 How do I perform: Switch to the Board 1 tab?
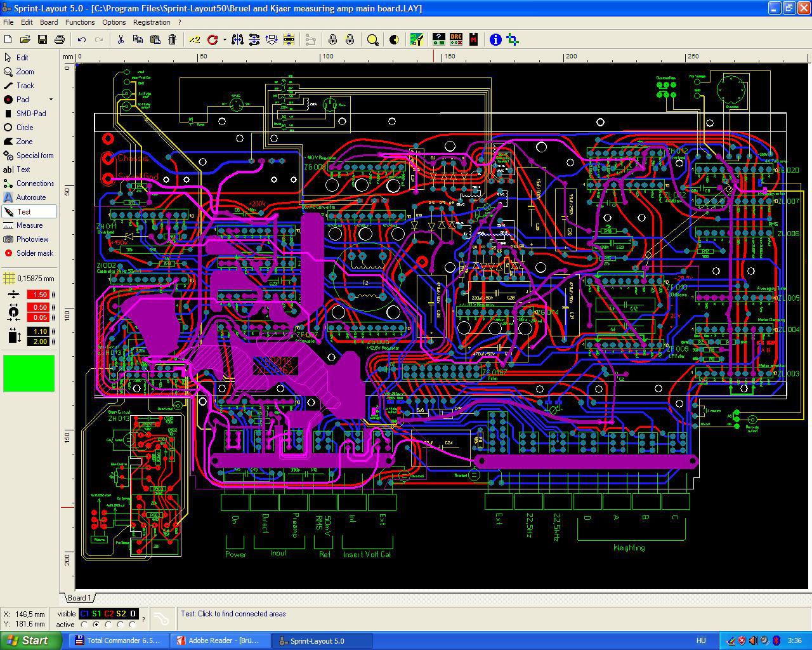(79, 598)
